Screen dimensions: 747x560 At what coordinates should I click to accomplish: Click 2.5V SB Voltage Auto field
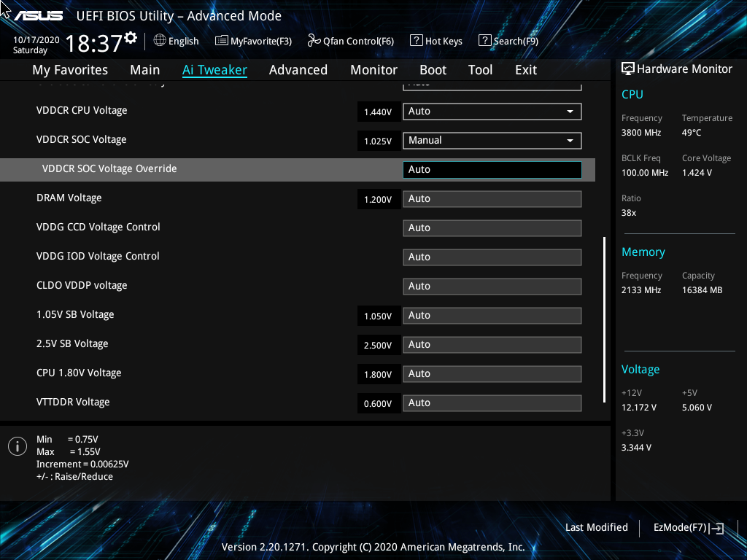click(492, 345)
